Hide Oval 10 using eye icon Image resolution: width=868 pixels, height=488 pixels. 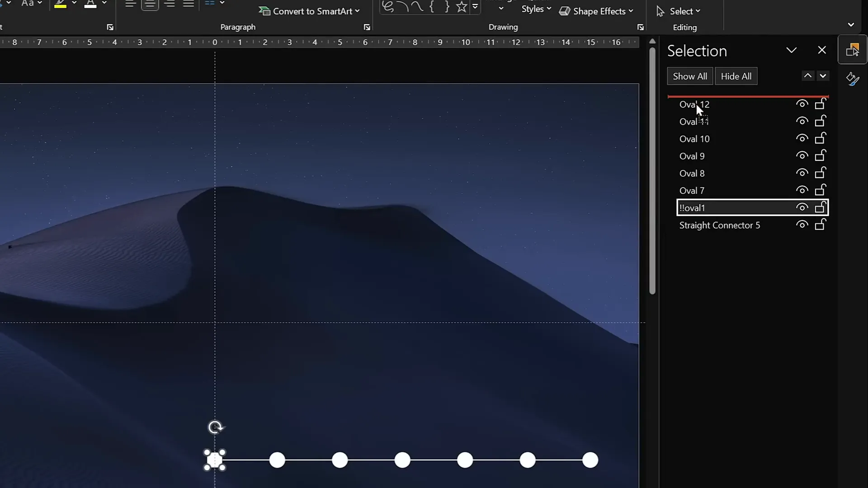802,138
